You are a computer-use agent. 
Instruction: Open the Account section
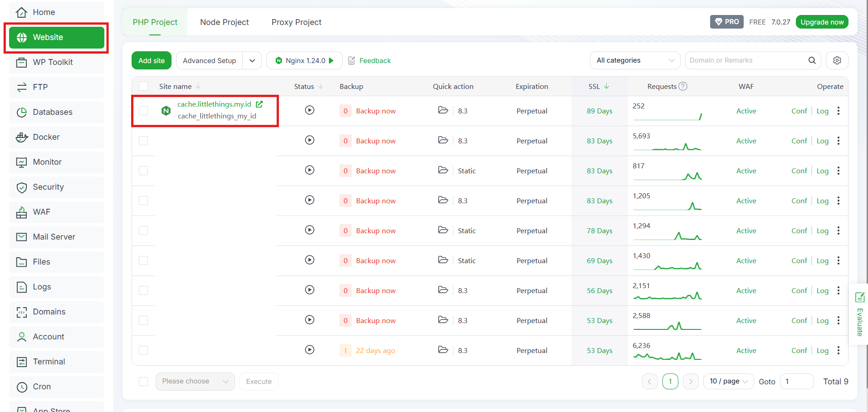pyautogui.click(x=56, y=337)
